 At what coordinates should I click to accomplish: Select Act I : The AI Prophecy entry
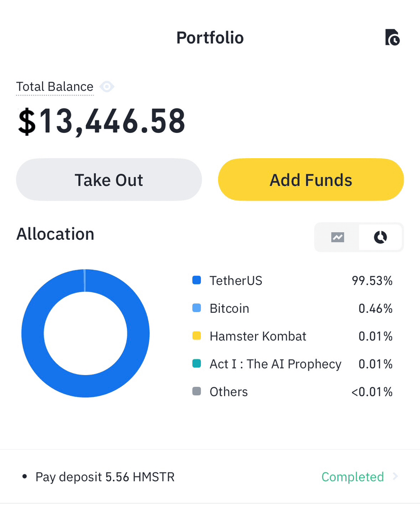pyautogui.click(x=275, y=364)
